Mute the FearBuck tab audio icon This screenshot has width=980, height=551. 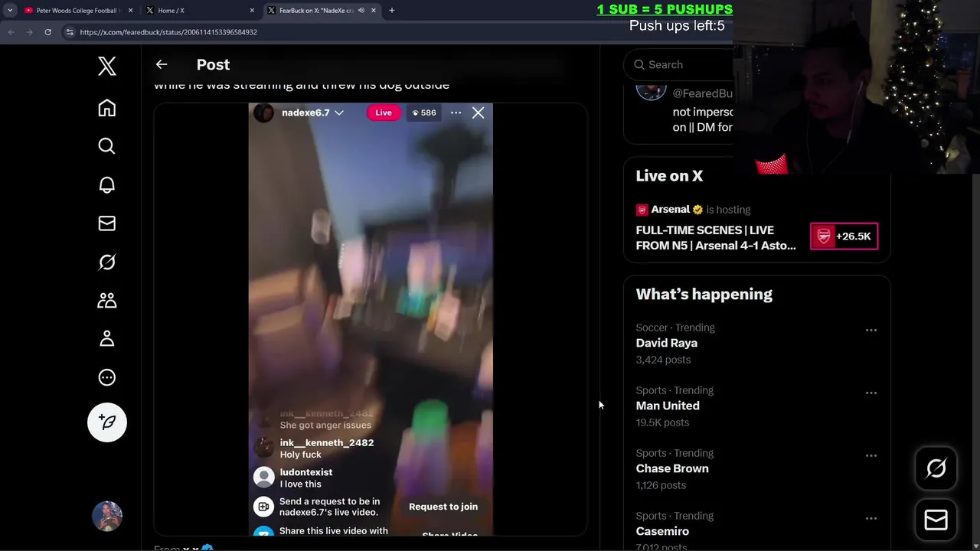pos(361,11)
